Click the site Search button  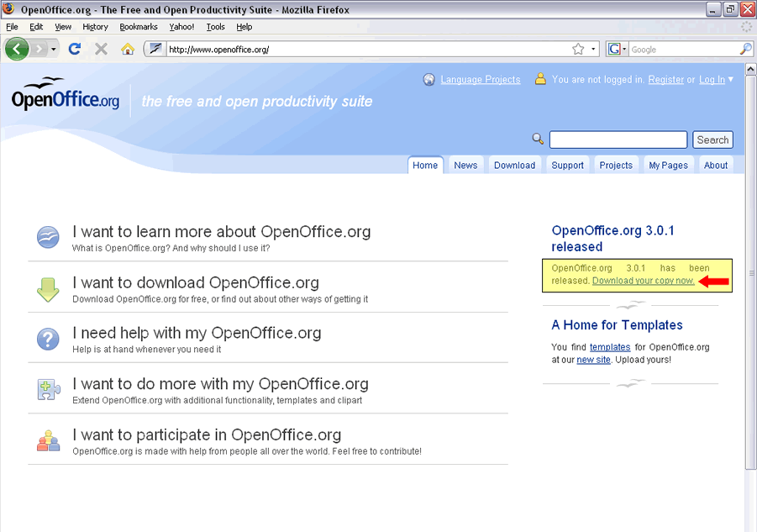coord(712,140)
